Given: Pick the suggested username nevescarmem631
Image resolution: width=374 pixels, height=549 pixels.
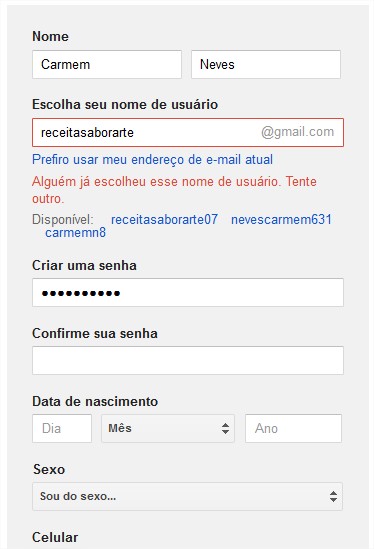Looking at the screenshot, I should click(x=281, y=220).
